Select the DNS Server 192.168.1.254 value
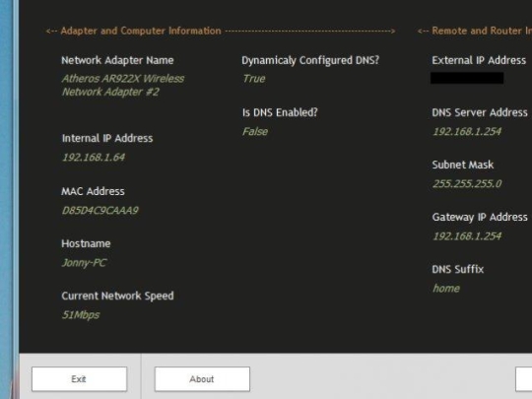 pos(467,131)
